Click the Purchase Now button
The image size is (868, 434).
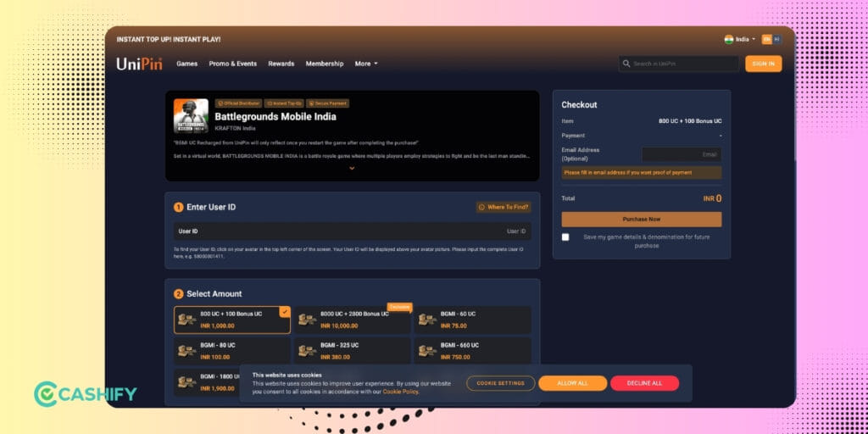[642, 220]
